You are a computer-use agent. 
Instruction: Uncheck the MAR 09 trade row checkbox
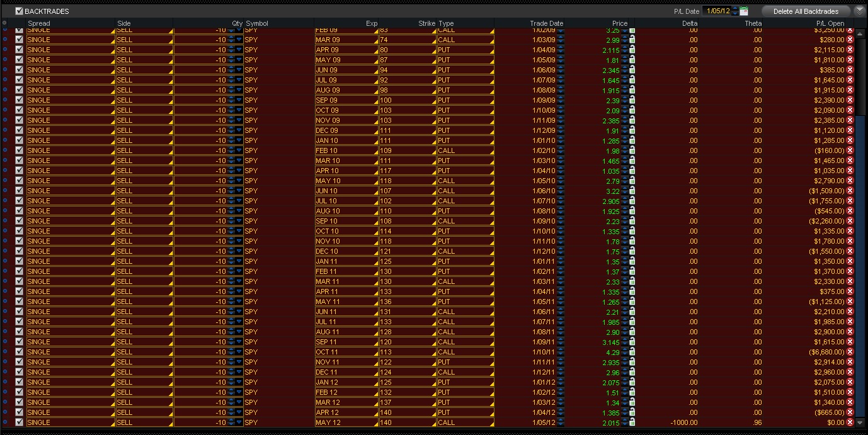(19, 40)
